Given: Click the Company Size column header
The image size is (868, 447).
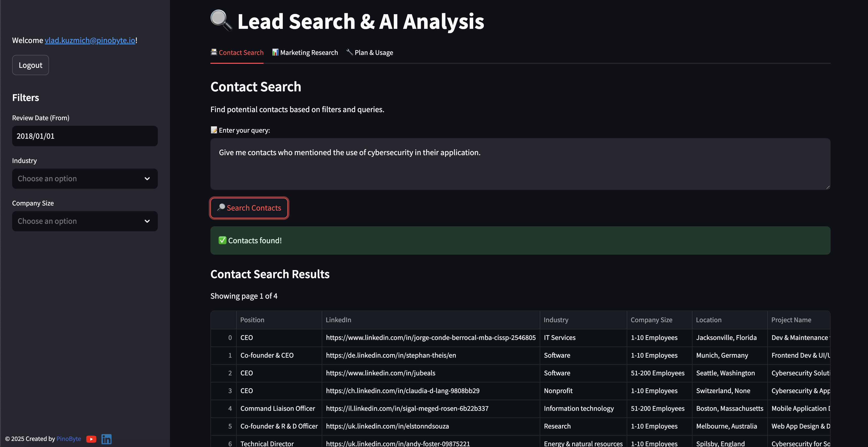Looking at the screenshot, I should point(651,320).
